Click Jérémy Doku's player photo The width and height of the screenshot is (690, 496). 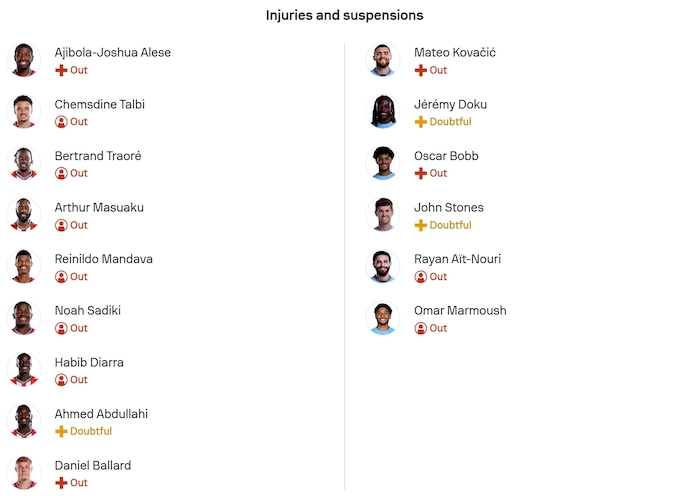pyautogui.click(x=383, y=112)
